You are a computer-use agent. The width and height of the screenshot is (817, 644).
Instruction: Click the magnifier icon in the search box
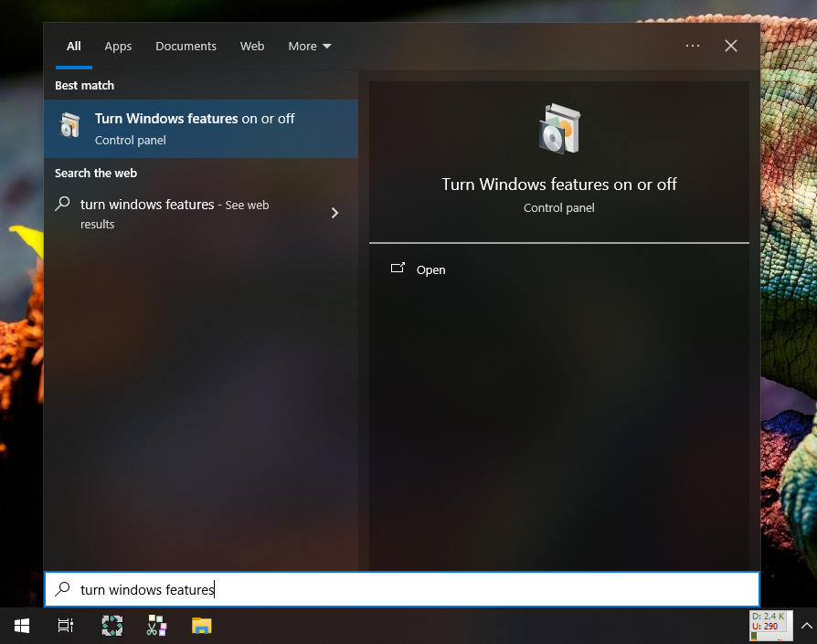tap(61, 589)
